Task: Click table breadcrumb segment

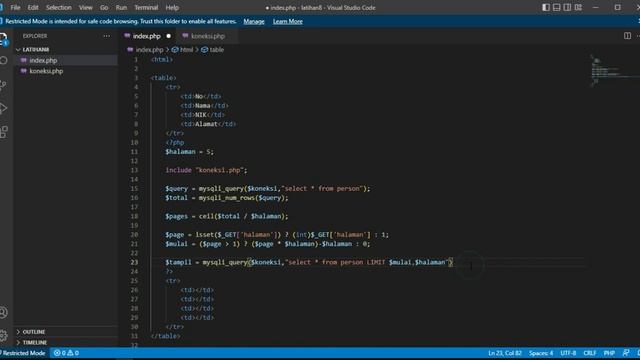Action: pyautogui.click(x=216, y=50)
